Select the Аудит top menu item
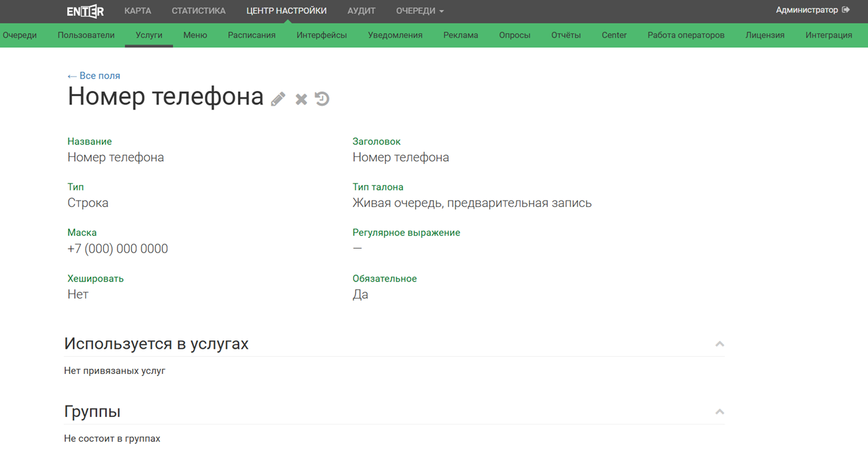Image resolution: width=868 pixels, height=467 pixels. (361, 11)
